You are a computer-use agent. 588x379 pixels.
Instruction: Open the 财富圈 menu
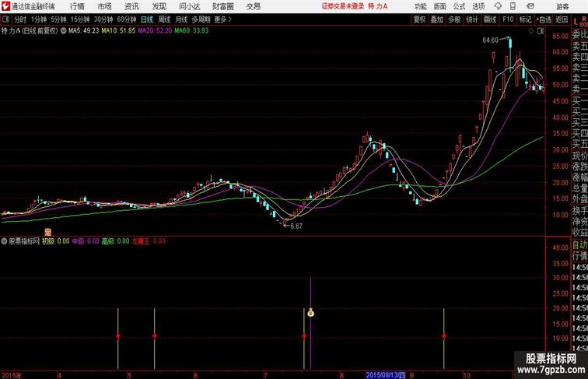(223, 6)
